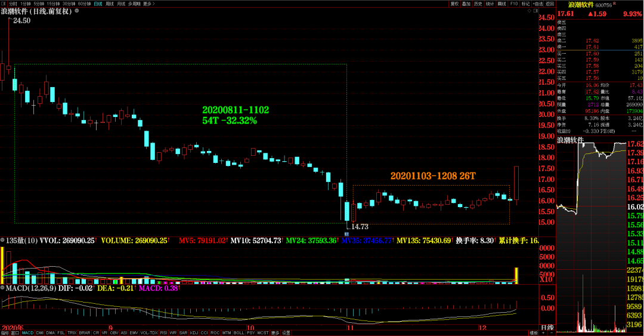Click the 17.61 latest price in quote panel
644x336 pixels.
pos(565,14)
